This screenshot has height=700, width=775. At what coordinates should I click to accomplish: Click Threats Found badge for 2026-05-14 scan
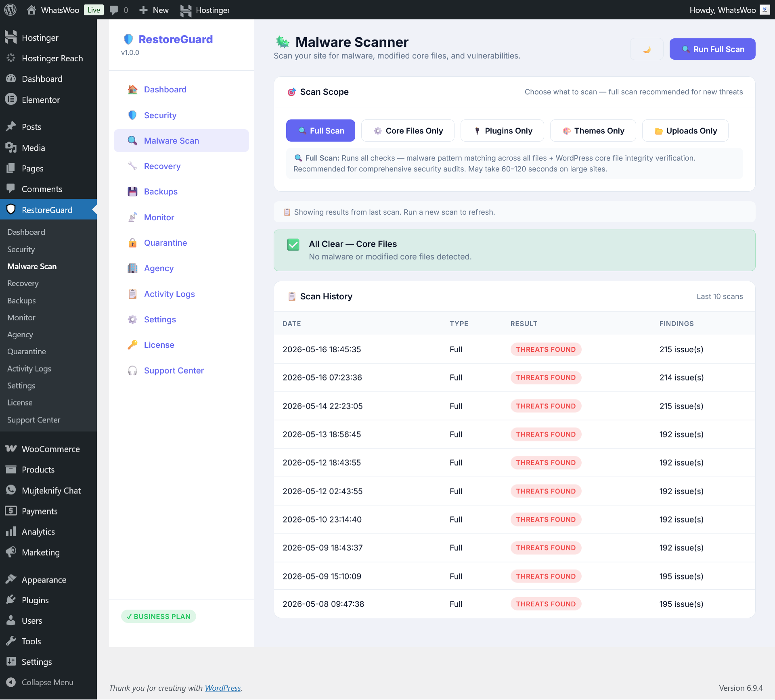pos(546,406)
